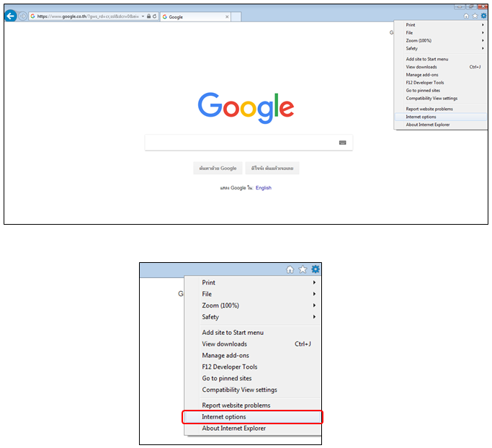Click the blue Back arrow button
The width and height of the screenshot is (492, 448).
tap(11, 16)
